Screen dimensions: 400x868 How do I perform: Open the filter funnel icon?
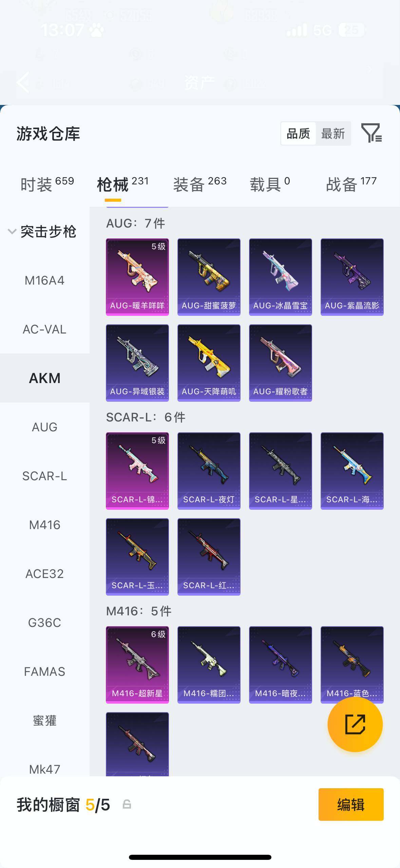372,133
